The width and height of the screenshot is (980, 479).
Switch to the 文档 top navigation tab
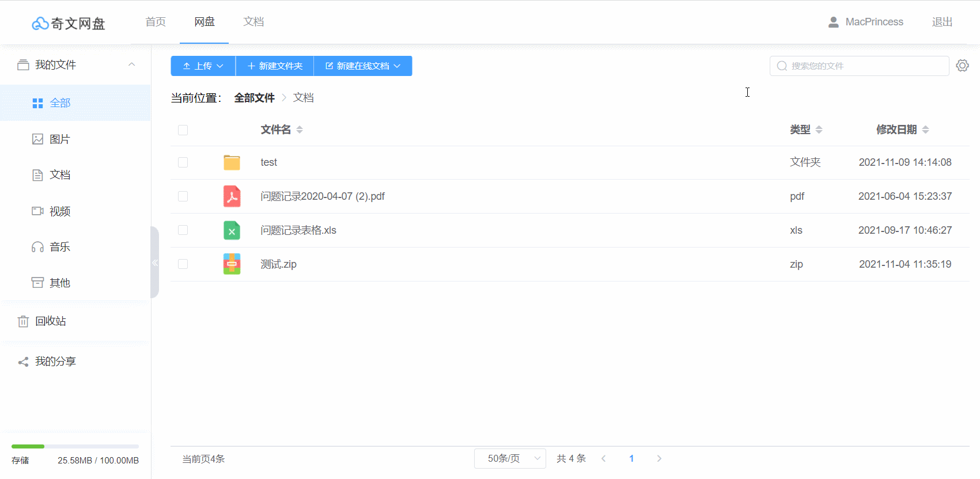pyautogui.click(x=253, y=22)
